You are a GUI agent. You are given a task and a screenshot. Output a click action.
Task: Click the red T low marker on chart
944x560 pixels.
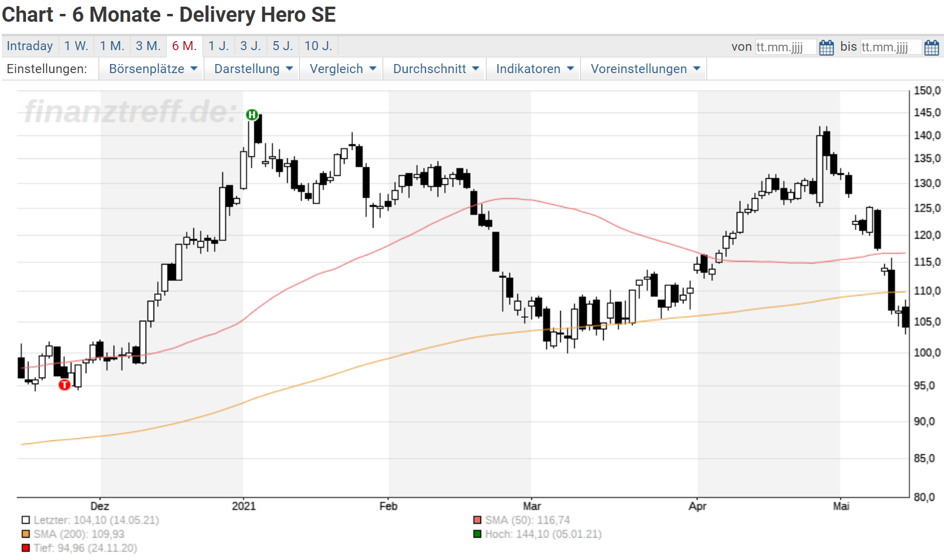[65, 385]
